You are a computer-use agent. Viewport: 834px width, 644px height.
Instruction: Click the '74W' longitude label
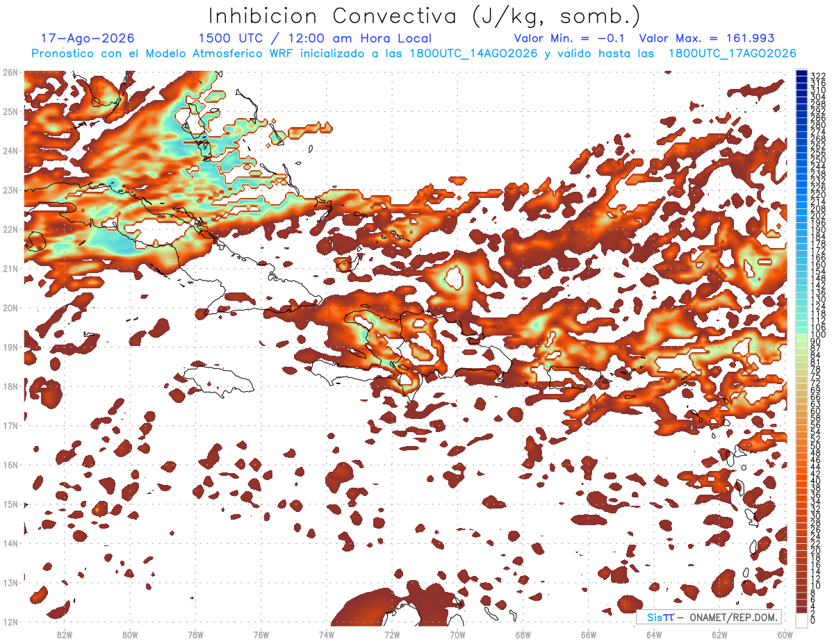click(326, 634)
